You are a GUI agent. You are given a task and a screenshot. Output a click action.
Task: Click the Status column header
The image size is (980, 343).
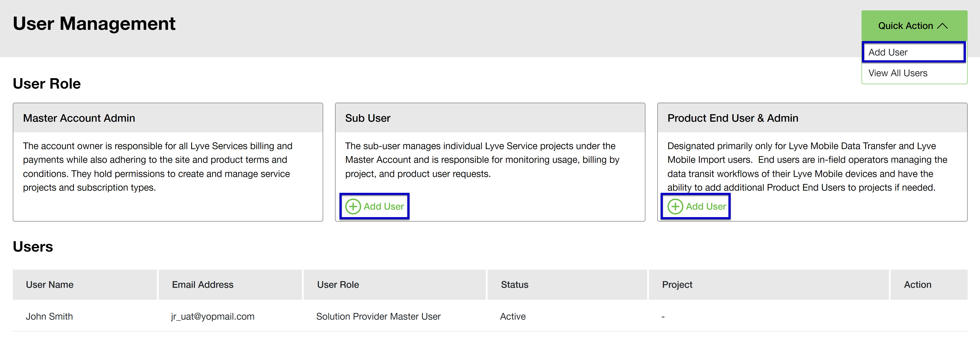(514, 284)
